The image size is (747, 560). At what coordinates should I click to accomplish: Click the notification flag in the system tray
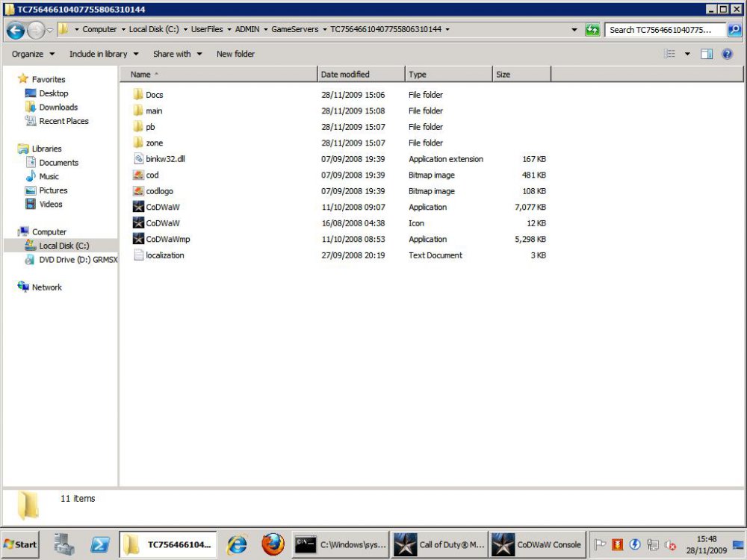[598, 544]
